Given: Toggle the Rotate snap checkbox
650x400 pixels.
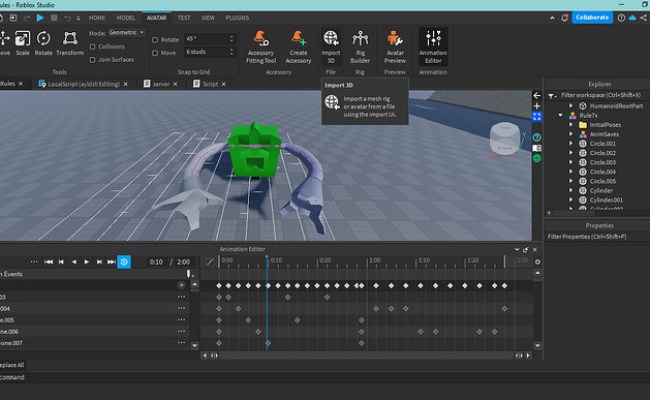Looking at the screenshot, I should pyautogui.click(x=155, y=40).
